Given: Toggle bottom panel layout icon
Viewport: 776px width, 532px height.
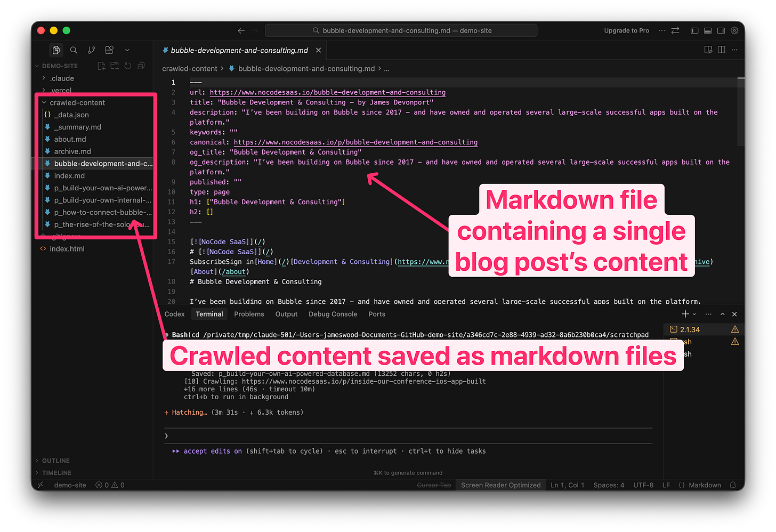Looking at the screenshot, I should click(x=708, y=31).
